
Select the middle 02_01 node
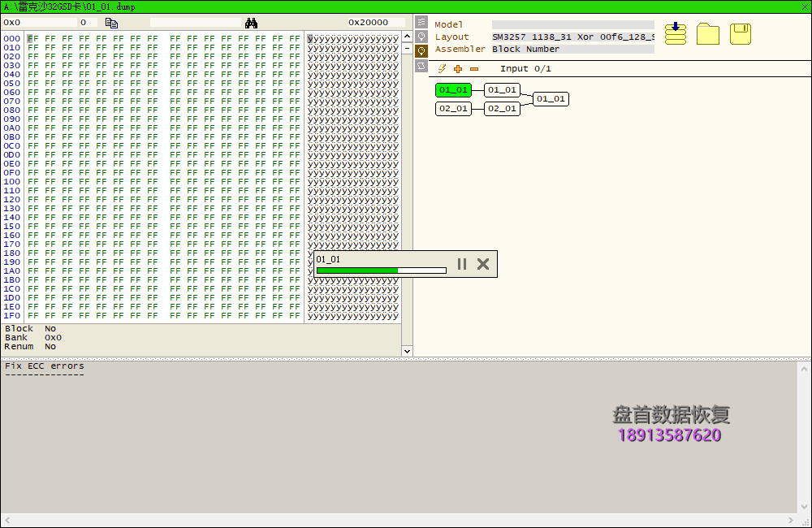(x=502, y=108)
